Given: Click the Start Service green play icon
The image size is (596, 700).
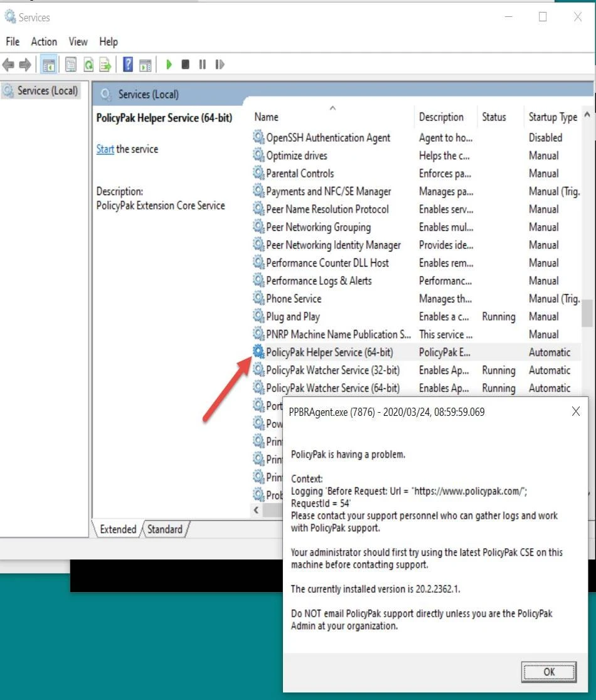Looking at the screenshot, I should (x=169, y=65).
